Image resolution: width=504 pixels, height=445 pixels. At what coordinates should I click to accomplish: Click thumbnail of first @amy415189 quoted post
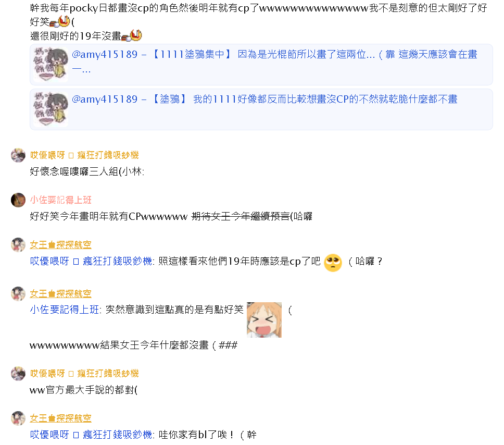click(x=51, y=65)
